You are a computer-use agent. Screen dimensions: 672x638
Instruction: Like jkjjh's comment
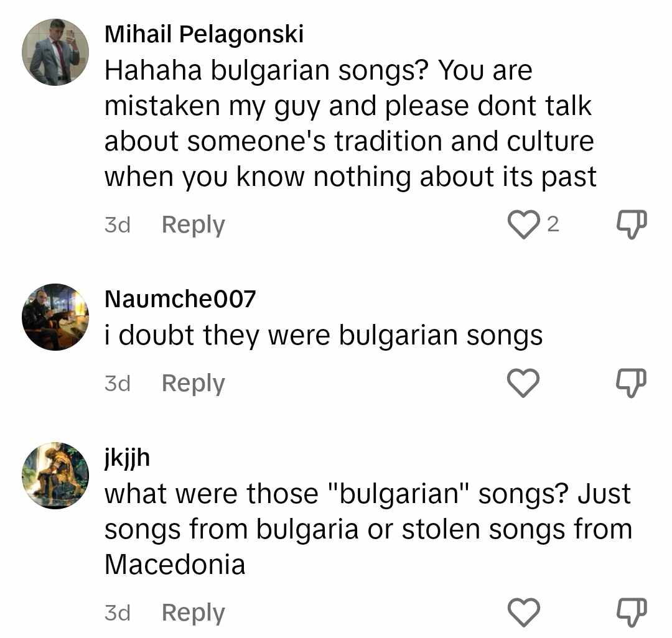tap(523, 613)
